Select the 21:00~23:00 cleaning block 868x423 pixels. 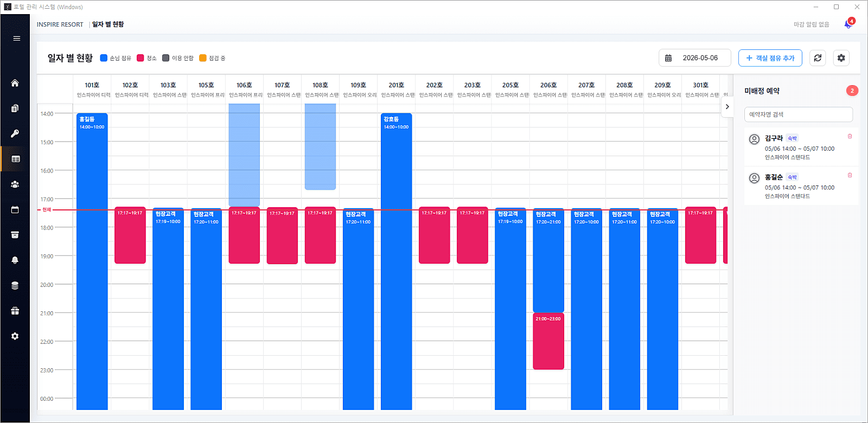click(x=548, y=341)
